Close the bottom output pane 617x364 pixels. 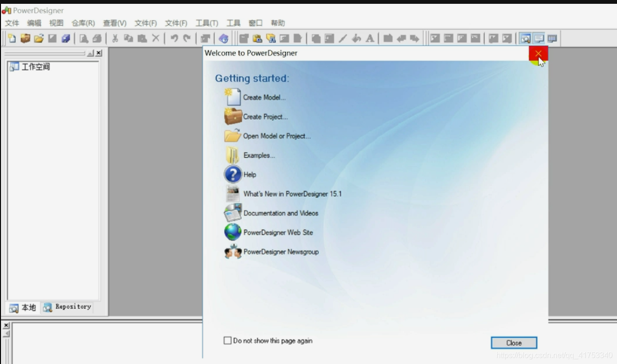point(6,326)
